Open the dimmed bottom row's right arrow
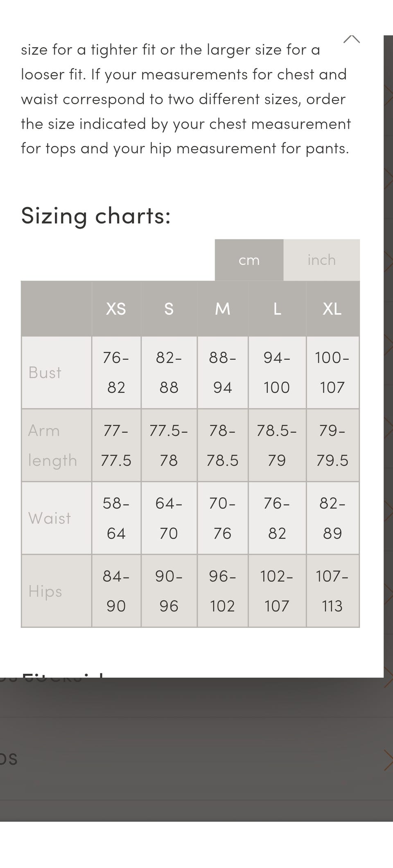This screenshot has height=868, width=393. click(x=388, y=760)
